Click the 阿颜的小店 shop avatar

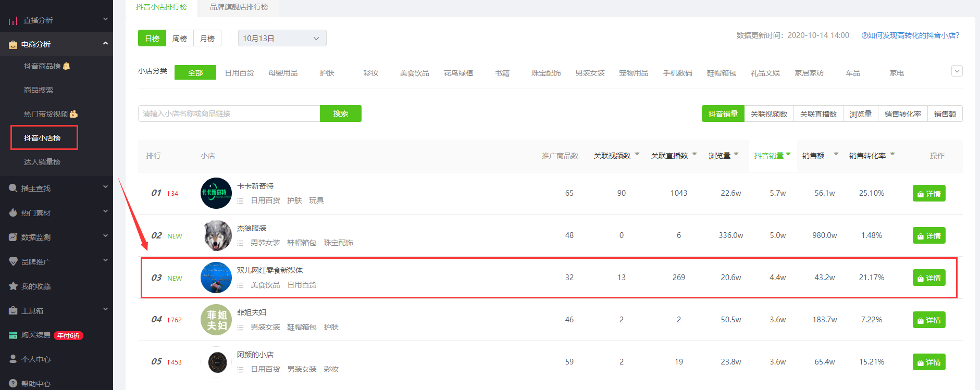click(x=217, y=362)
